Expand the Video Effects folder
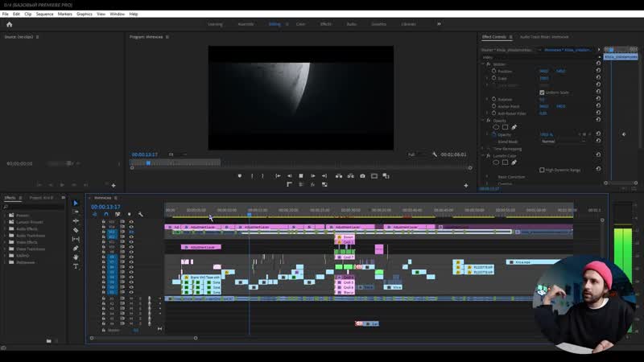The height and width of the screenshot is (362, 644). [x=5, y=242]
